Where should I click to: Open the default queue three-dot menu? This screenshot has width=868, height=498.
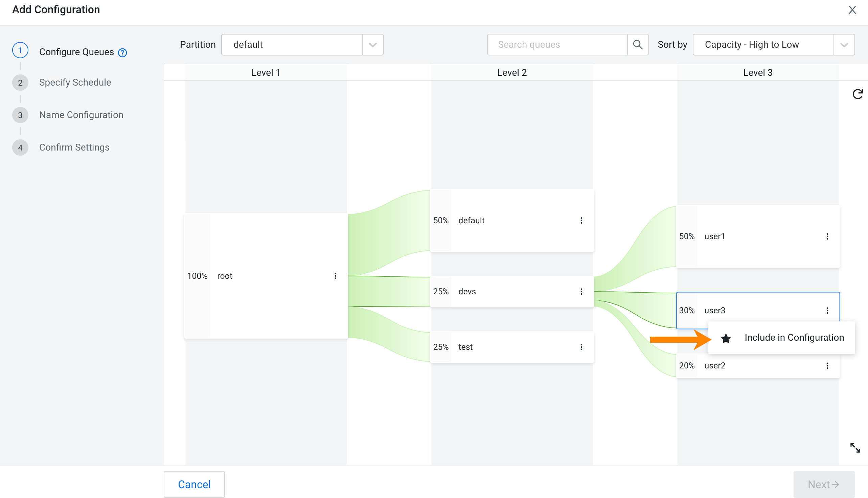pyautogui.click(x=581, y=221)
